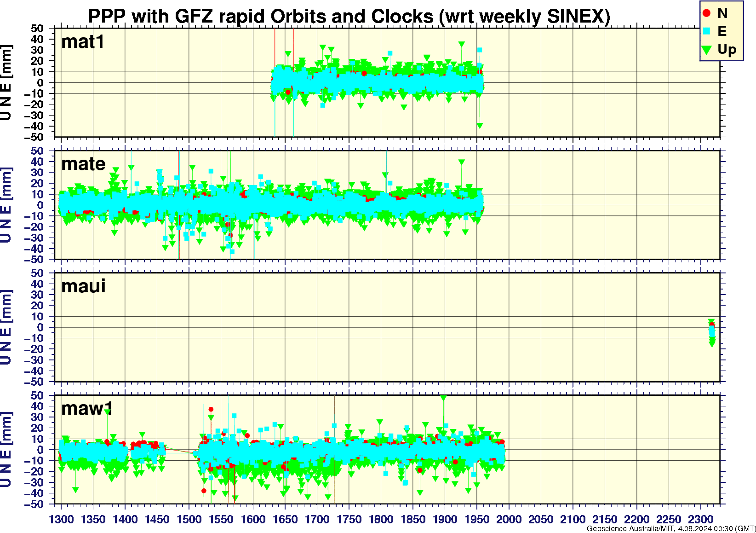Click the x-axis label 1500
Image resolution: width=756 pixels, height=533 pixels.
(x=189, y=519)
